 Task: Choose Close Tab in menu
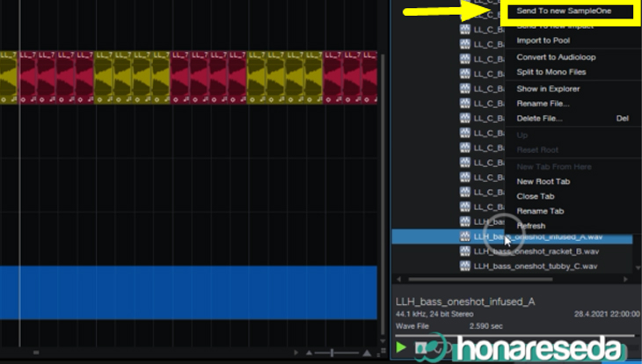(535, 196)
